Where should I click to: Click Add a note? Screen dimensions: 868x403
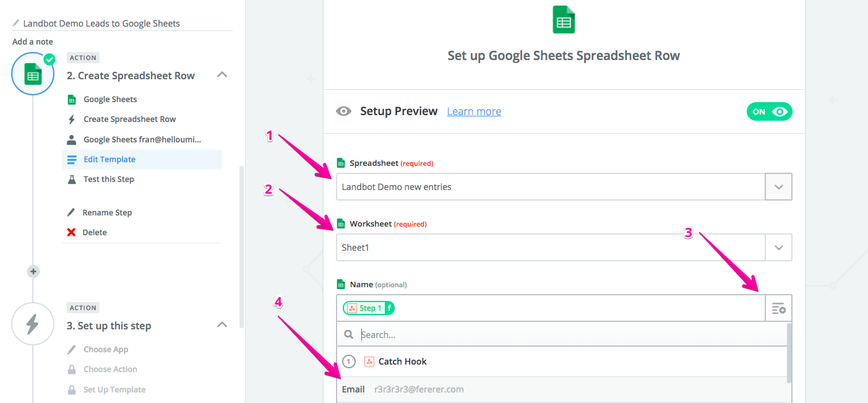[33, 42]
